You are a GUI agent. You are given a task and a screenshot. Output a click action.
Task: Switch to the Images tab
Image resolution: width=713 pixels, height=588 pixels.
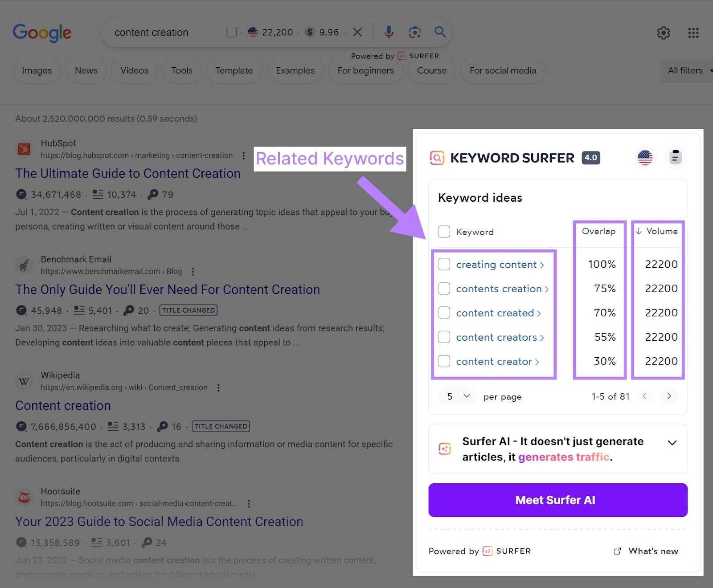point(37,71)
